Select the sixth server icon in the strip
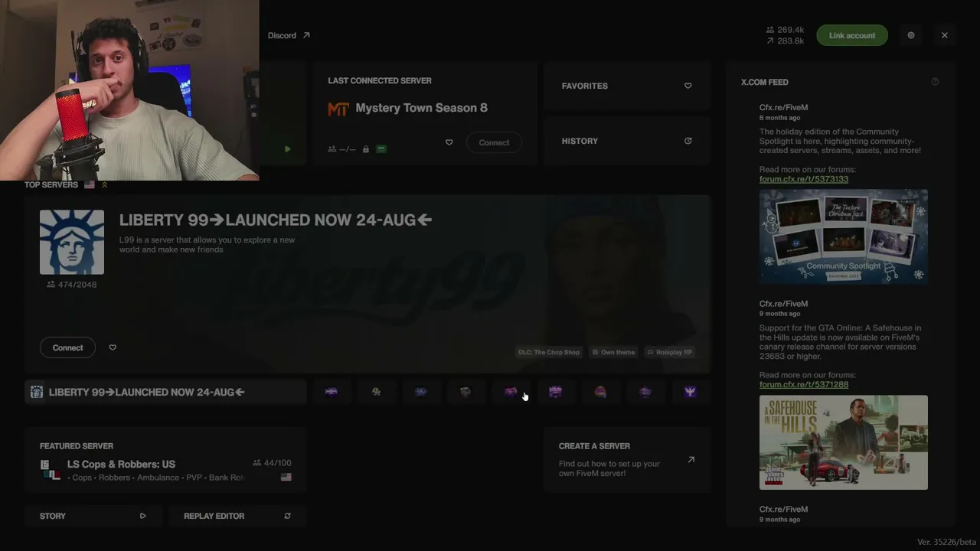This screenshot has height=551, width=980. click(x=555, y=392)
